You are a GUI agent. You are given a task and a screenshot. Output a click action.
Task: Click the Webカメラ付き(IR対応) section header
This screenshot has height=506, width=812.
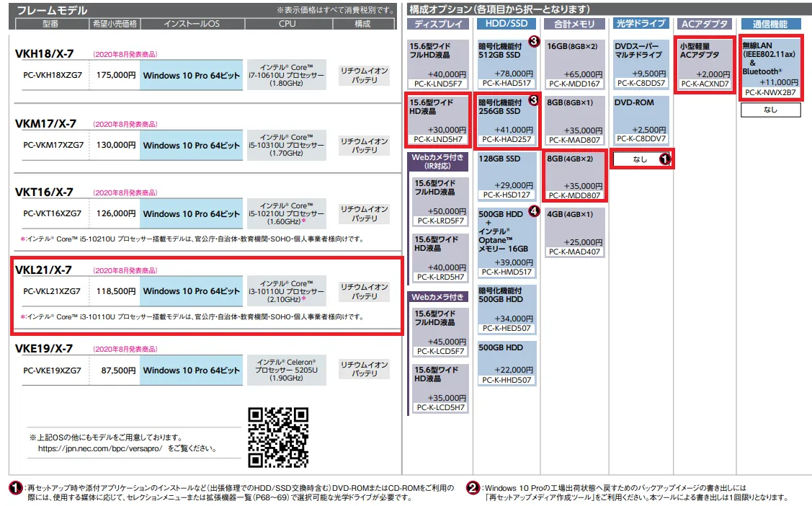click(438, 161)
